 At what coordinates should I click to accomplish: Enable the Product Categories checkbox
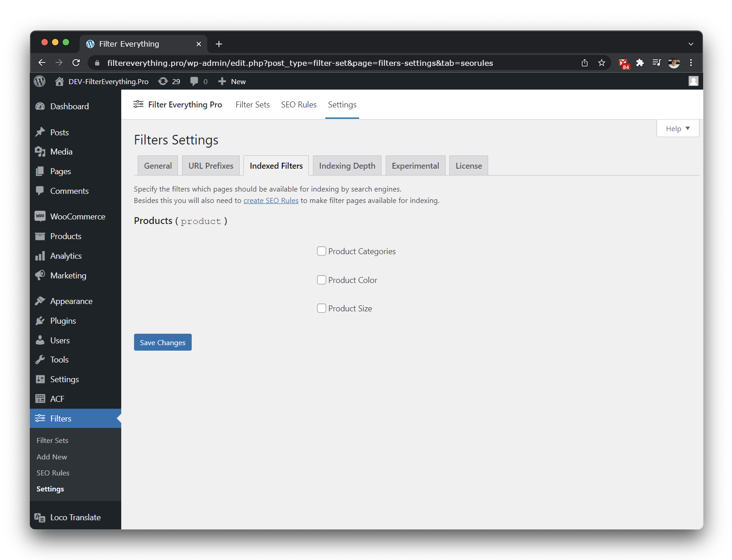point(322,251)
